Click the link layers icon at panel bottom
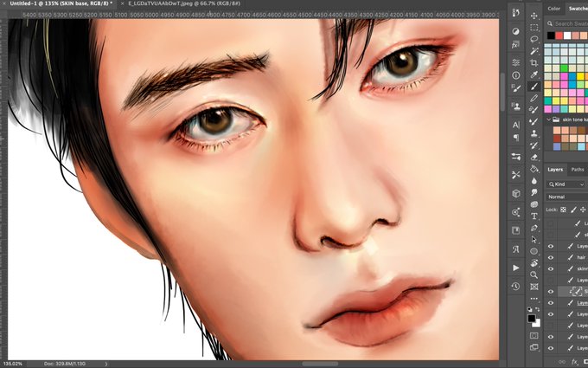Viewport: 588px width, 368px height. click(x=561, y=362)
